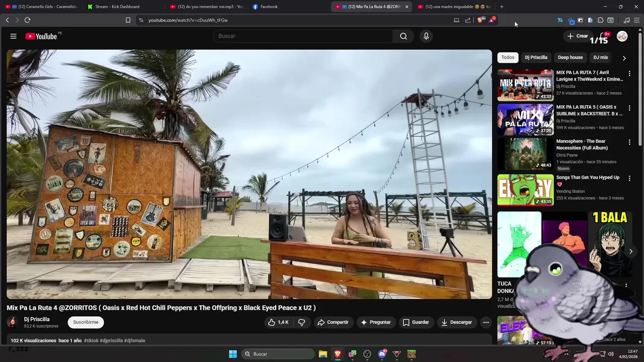644x362 pixels.
Task: Open Songs That Get You Hyped Up thumbnail
Action: [525, 190]
